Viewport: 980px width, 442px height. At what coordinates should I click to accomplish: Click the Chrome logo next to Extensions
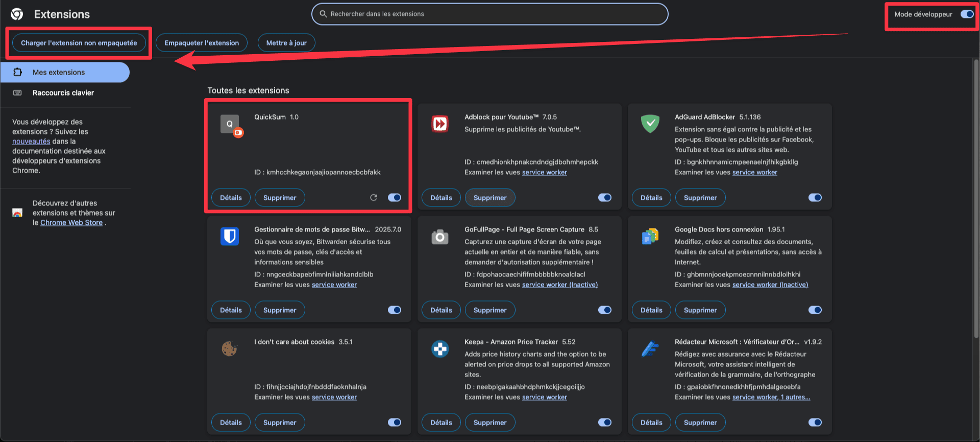(x=17, y=14)
